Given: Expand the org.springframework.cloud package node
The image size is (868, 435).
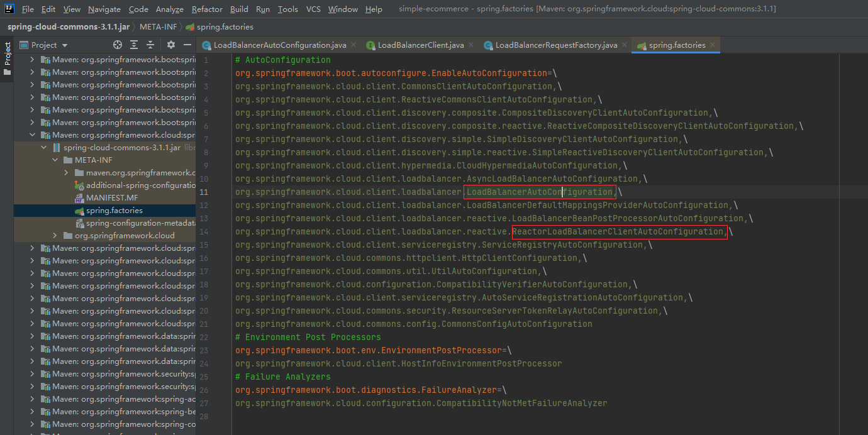Looking at the screenshot, I should [55, 236].
